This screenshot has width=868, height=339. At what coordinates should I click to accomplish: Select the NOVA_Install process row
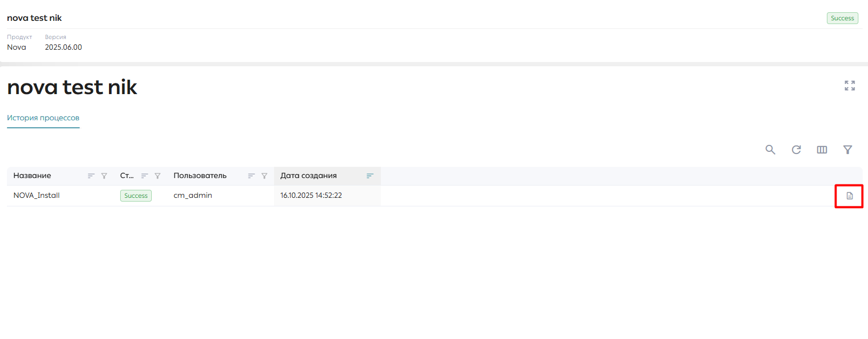(x=434, y=196)
